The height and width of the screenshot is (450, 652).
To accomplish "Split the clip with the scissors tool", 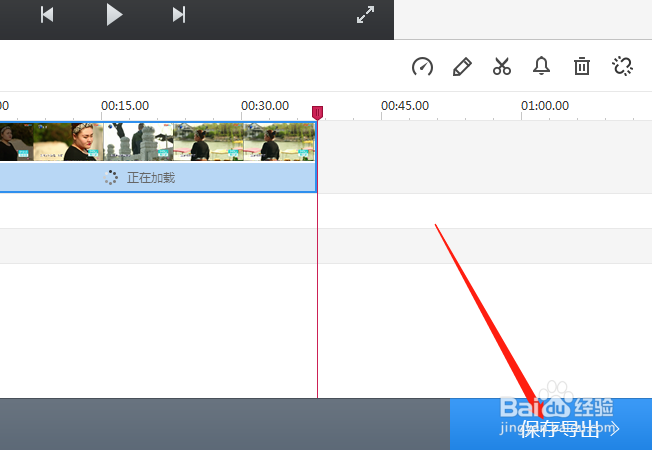I will [x=501, y=67].
